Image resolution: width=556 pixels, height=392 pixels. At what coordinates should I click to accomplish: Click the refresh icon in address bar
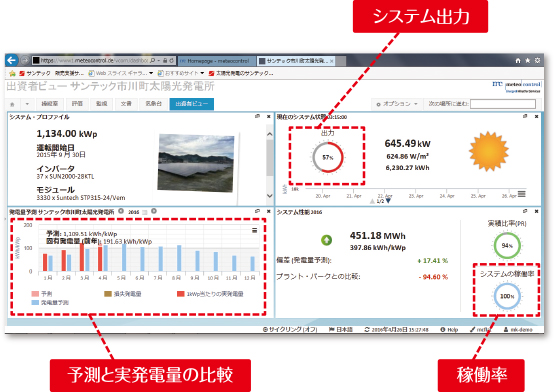171,61
